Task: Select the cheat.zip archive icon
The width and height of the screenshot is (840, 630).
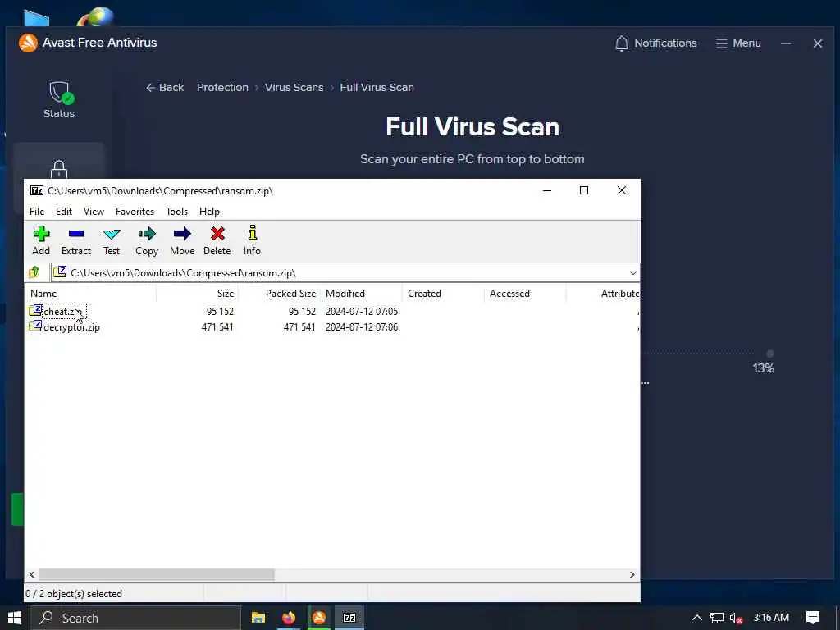Action: (x=35, y=311)
